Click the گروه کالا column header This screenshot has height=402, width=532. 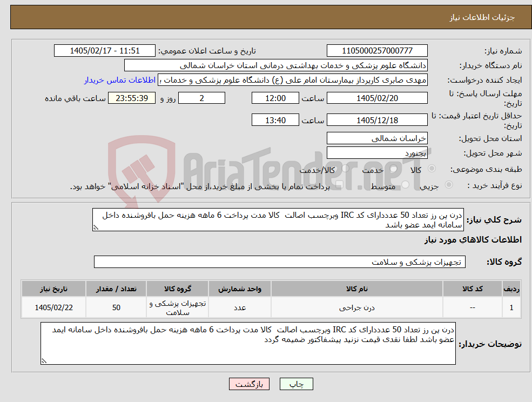point(178,289)
